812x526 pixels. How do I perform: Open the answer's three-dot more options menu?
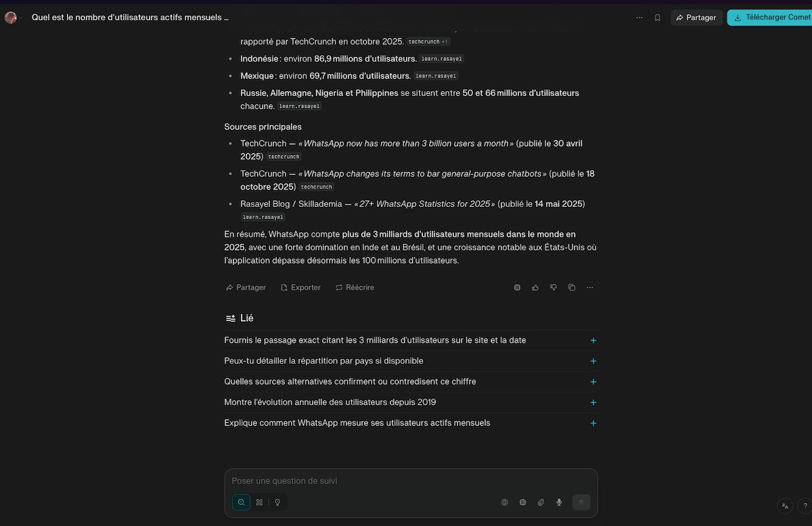pos(590,287)
